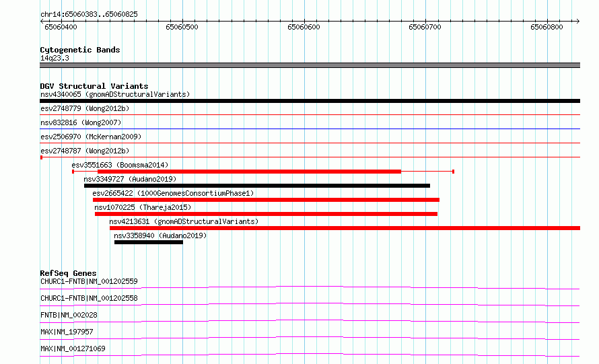599x364 pixels.
Task: Click the black bar of nsv3349727
Action: (x=257, y=186)
